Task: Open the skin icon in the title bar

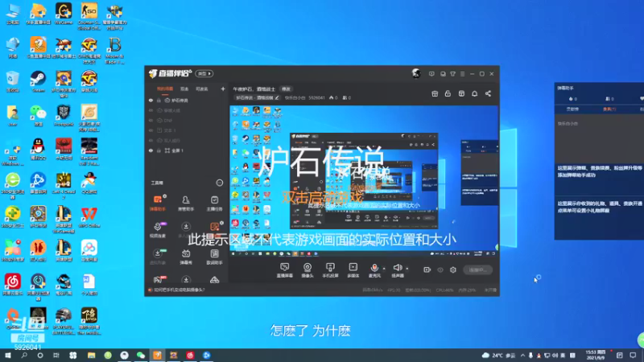Action: [x=452, y=74]
